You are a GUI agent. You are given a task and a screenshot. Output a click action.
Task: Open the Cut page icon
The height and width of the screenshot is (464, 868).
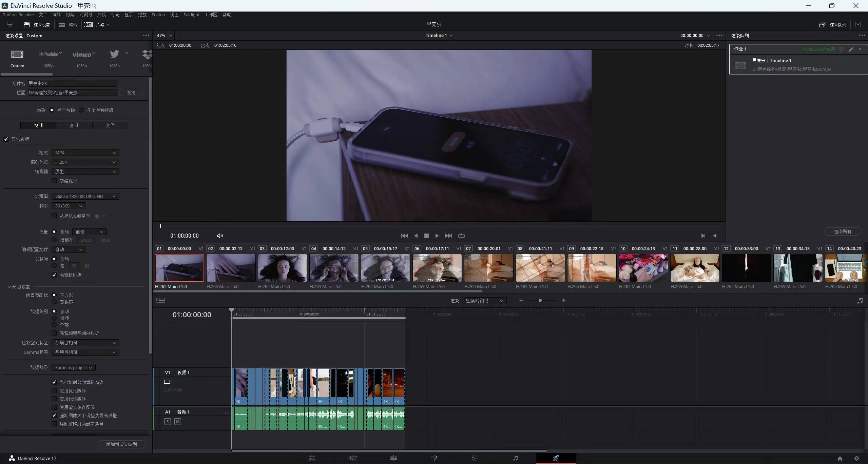coord(352,458)
